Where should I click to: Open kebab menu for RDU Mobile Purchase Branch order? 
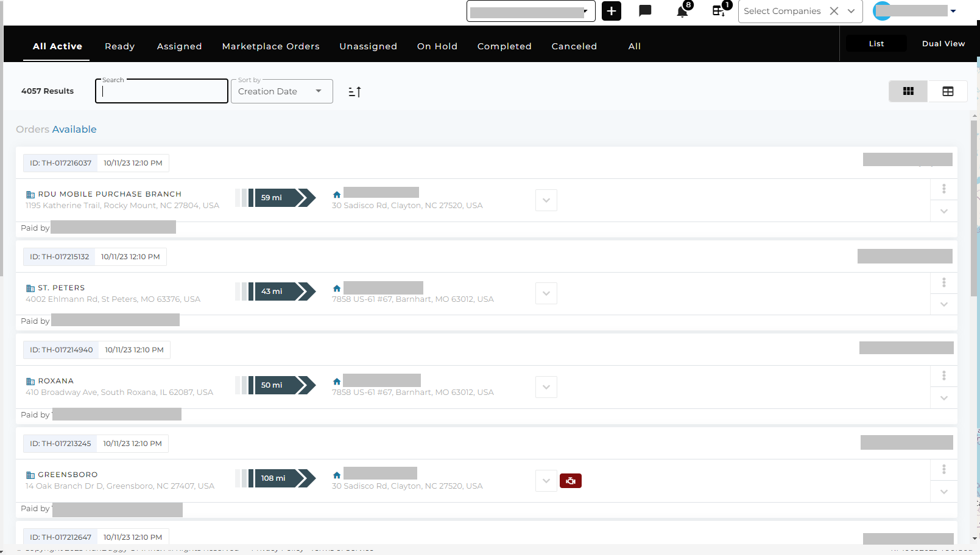944,189
